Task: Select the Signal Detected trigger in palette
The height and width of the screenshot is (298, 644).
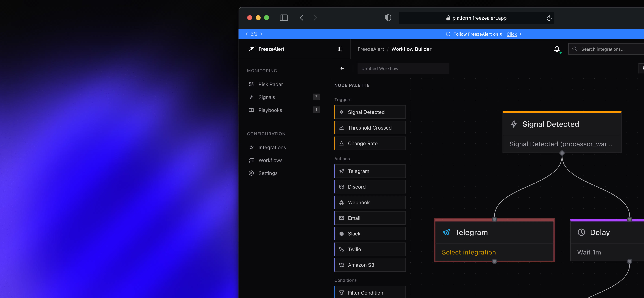Action: click(x=370, y=112)
